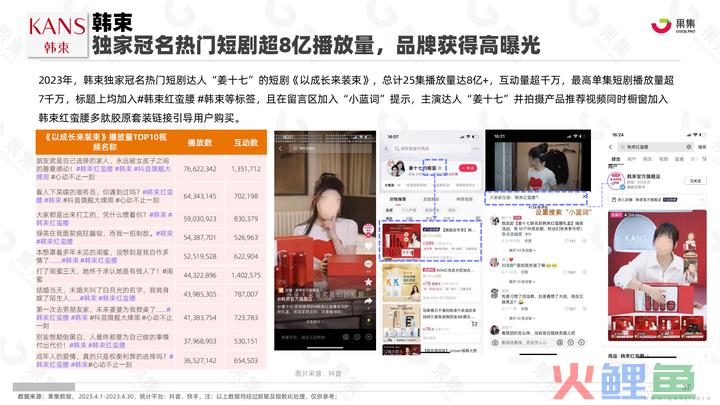The height and width of the screenshot is (405, 720).
Task: Open comments bubble icon on the video
Action: [x=368, y=264]
